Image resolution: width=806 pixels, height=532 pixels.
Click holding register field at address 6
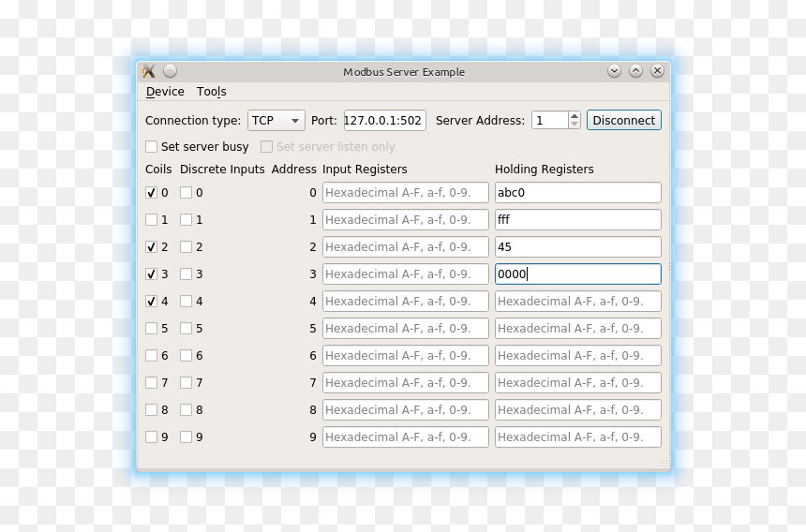[577, 355]
